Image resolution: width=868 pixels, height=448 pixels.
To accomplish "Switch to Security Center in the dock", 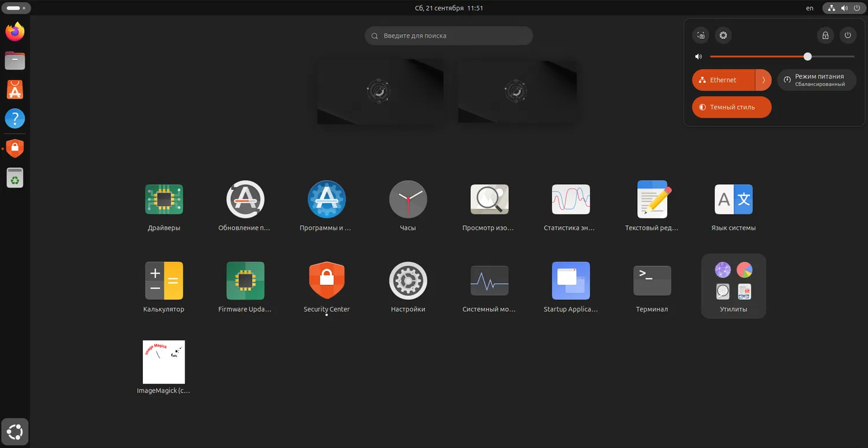I will 15,148.
